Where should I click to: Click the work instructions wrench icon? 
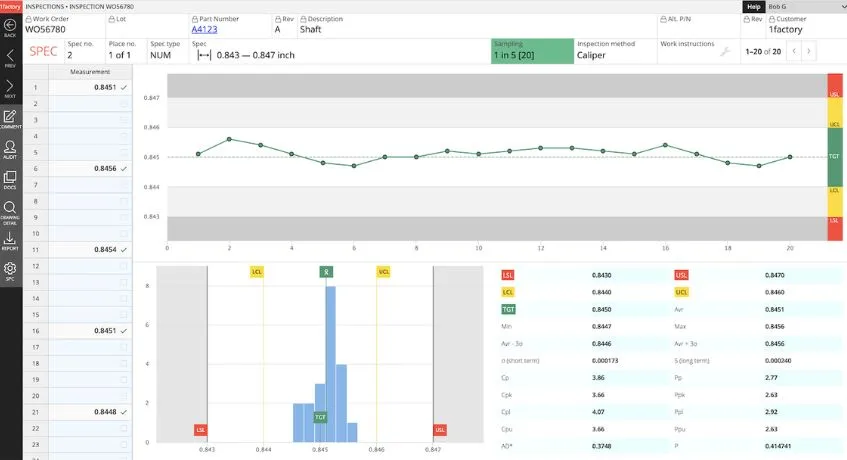(x=725, y=52)
